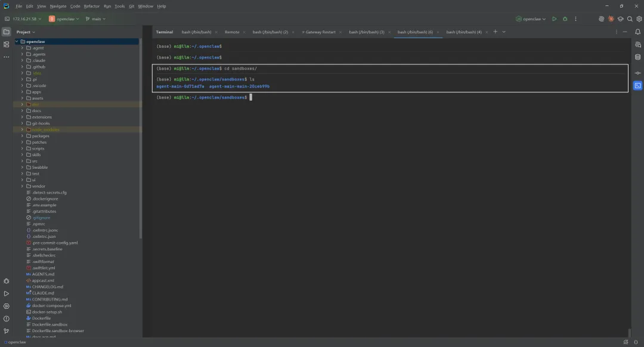Image resolution: width=644 pixels, height=347 pixels.
Task: Click the orange Claude starburst icon
Action: tap(611, 19)
